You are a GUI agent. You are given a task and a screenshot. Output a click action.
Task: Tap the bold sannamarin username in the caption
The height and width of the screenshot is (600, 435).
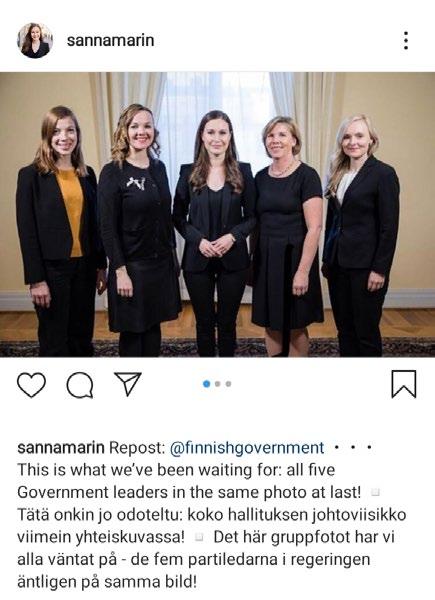(x=61, y=447)
